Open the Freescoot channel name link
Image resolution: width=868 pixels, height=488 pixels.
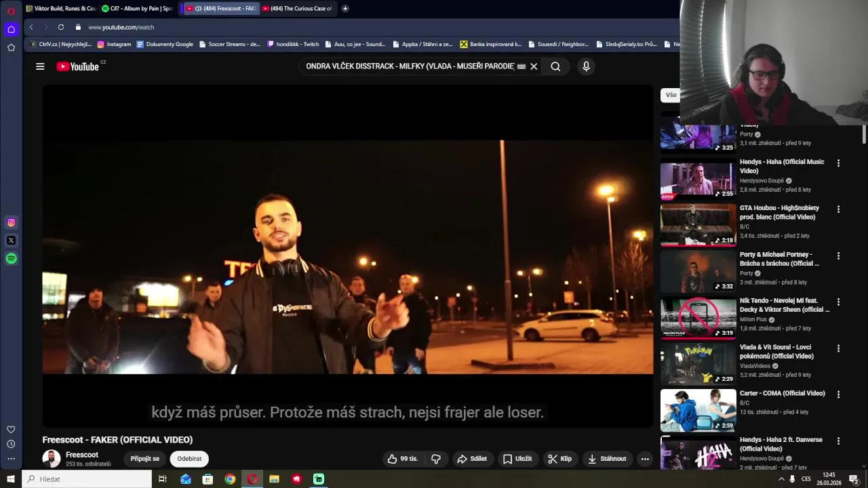[x=82, y=455]
